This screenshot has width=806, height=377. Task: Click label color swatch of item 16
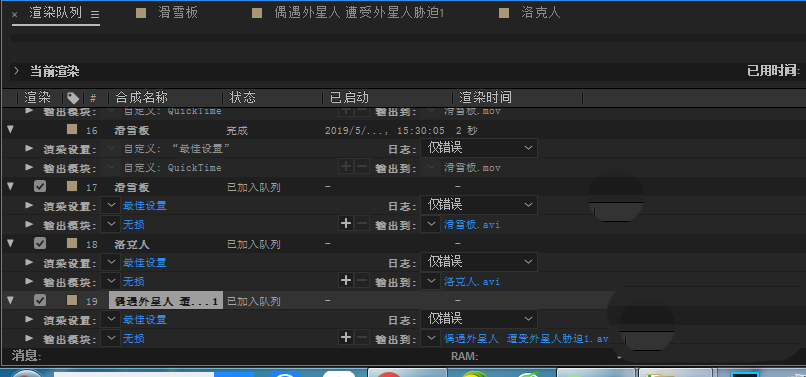point(72,129)
